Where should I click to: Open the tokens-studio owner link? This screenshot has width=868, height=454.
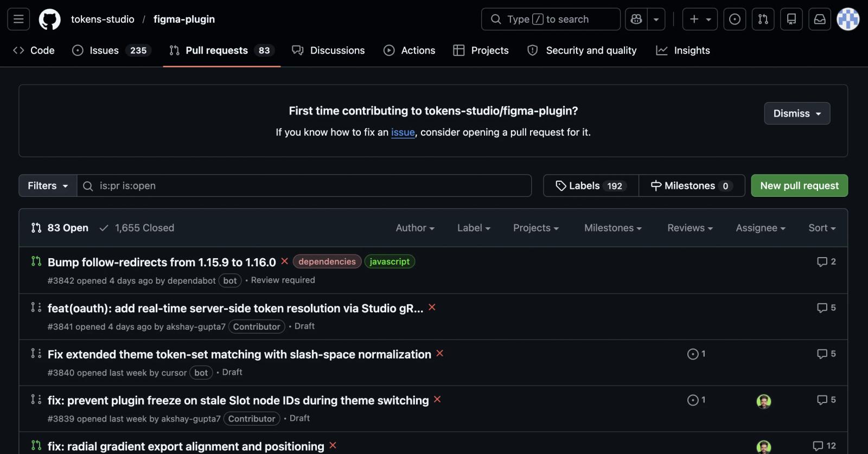click(103, 20)
